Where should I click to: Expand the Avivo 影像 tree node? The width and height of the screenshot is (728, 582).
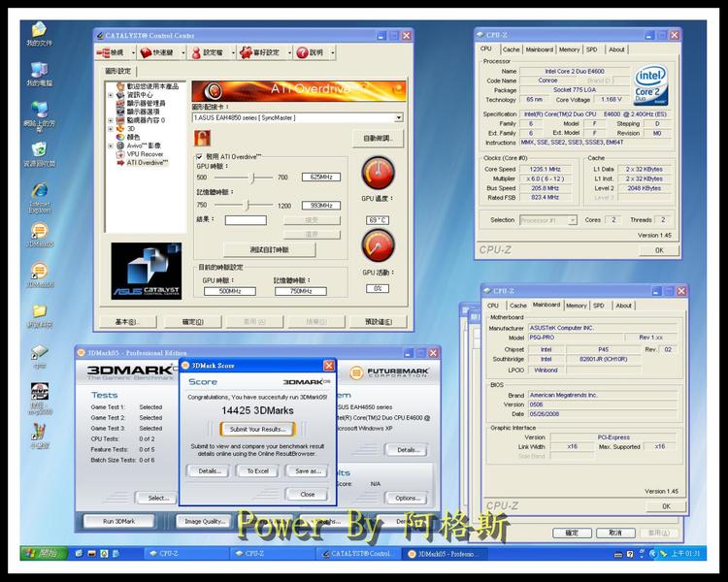pos(111,145)
